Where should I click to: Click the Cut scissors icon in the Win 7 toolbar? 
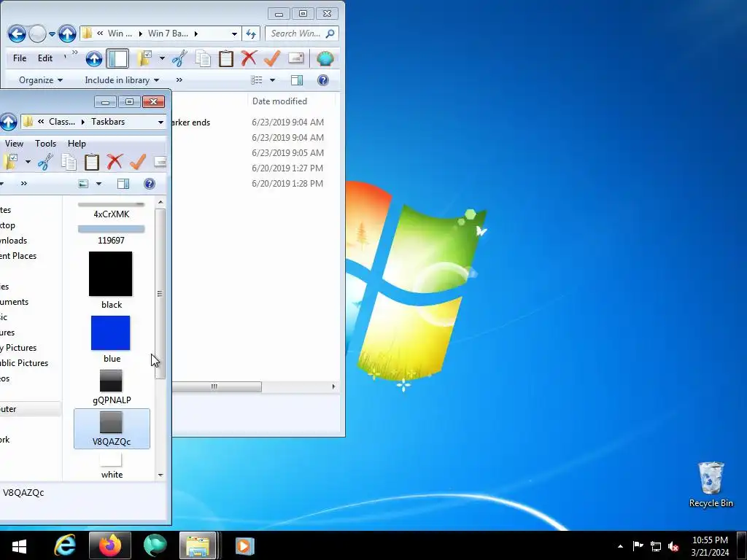[179, 58]
